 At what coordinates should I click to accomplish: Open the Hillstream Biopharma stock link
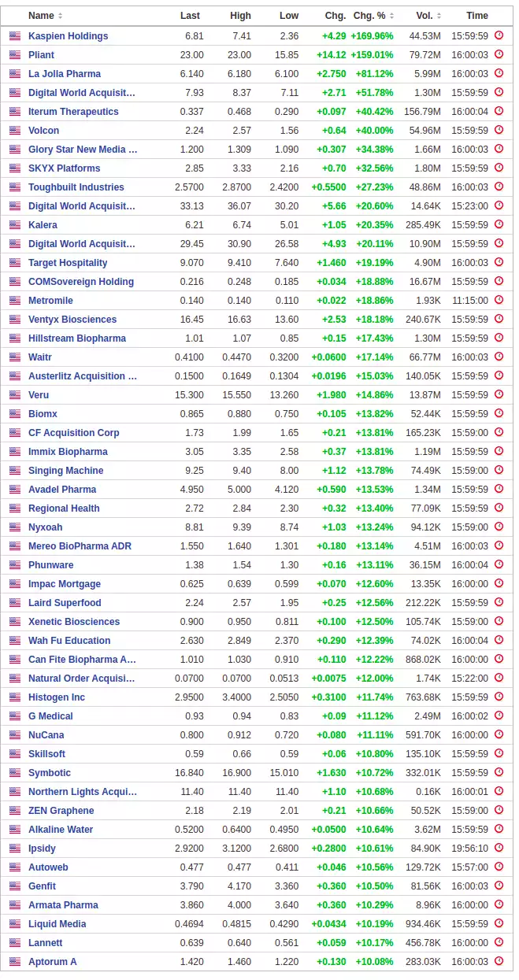(77, 338)
